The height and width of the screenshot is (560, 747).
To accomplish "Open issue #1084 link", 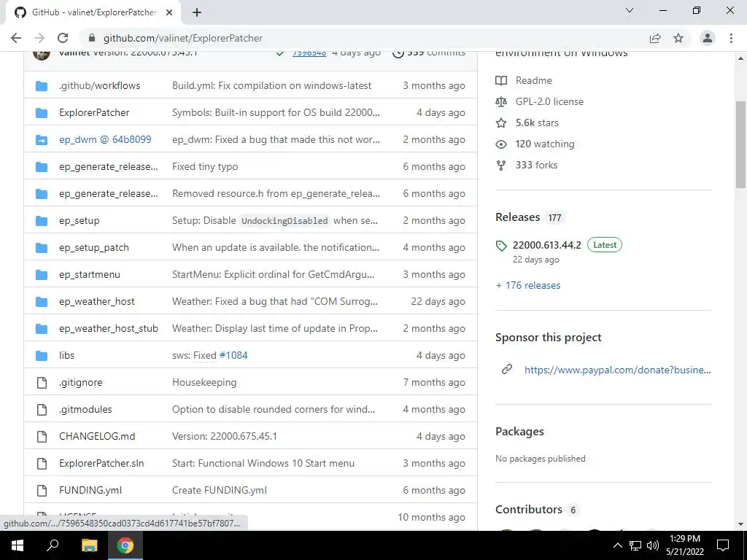I will click(233, 355).
